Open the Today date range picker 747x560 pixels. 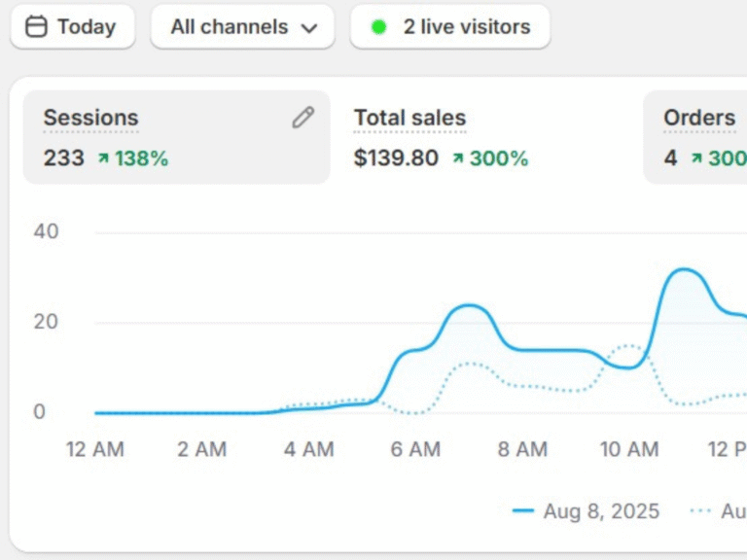[72, 26]
